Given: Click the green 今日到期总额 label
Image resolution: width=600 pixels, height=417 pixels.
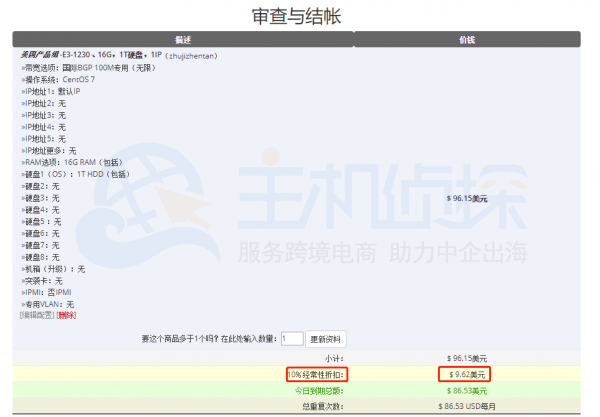Looking at the screenshot, I should point(319,391).
